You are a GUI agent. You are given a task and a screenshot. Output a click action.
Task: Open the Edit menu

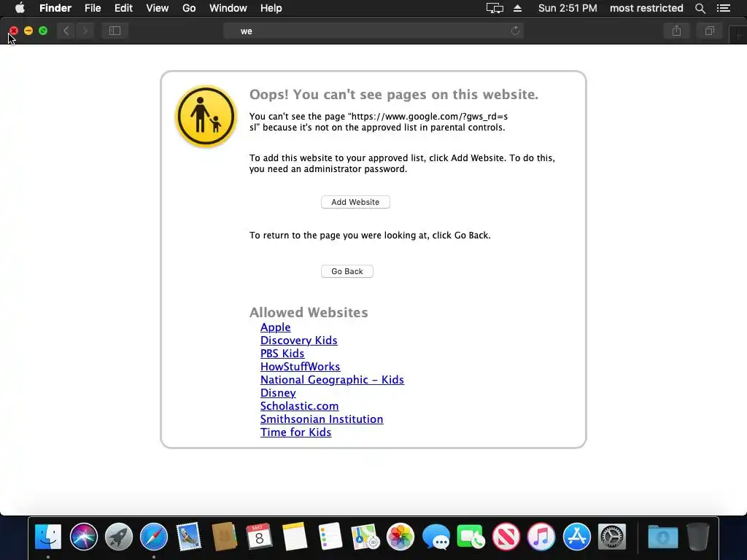click(123, 8)
